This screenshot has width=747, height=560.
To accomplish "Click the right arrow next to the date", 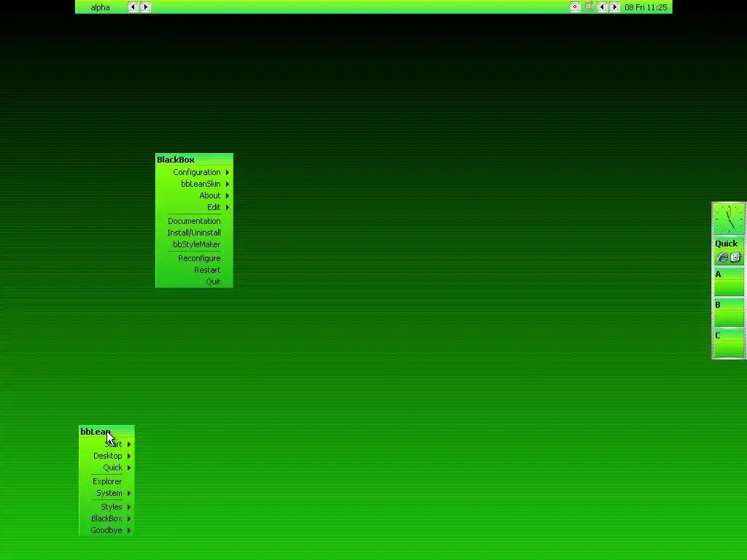I will tap(614, 7).
